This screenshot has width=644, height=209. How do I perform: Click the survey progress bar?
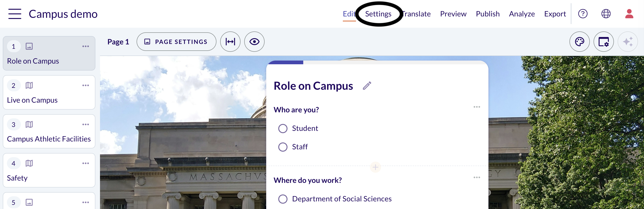pyautogui.click(x=377, y=62)
